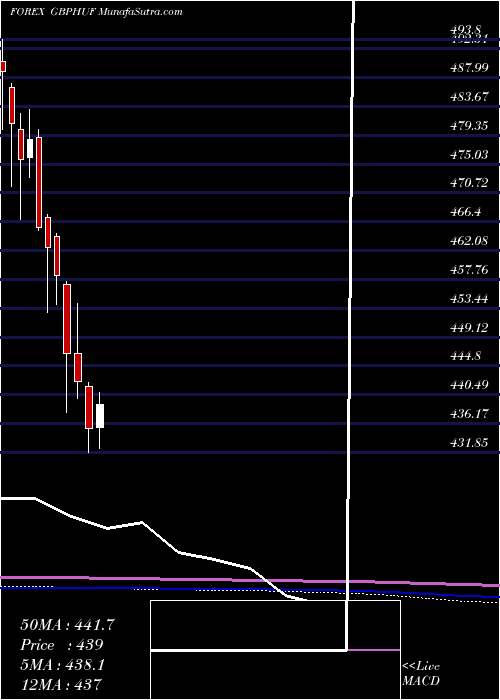Click the white candlestick near the 475.03 level

coord(30,148)
